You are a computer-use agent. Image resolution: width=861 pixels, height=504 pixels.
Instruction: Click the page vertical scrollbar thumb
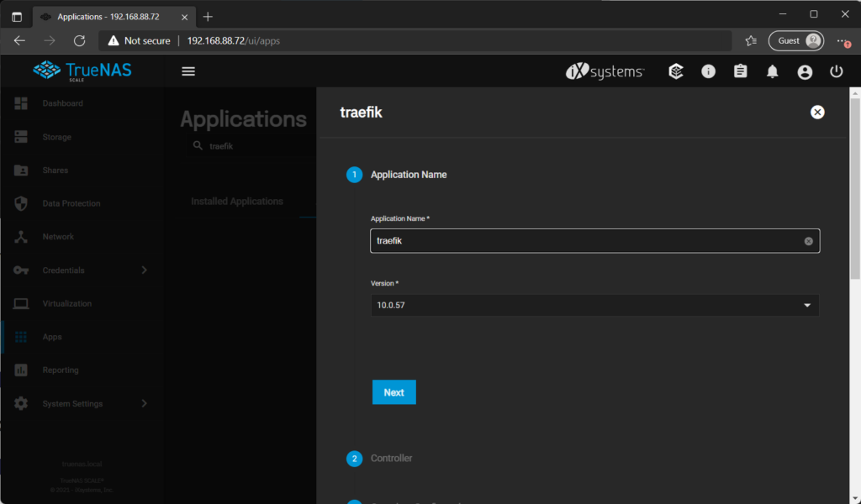click(x=855, y=188)
